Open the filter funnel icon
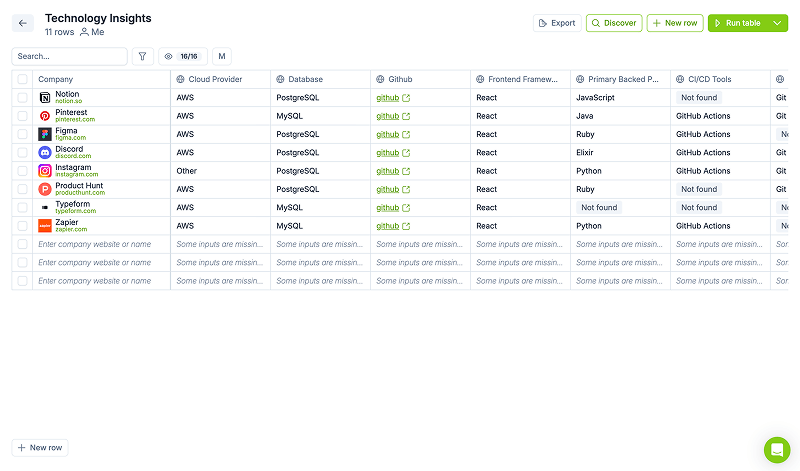This screenshot has height=471, width=800. coord(143,56)
